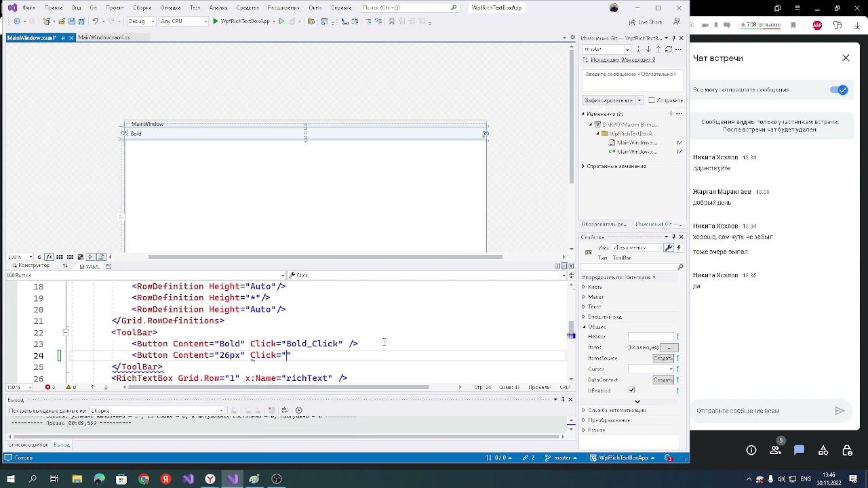Open the 'Сборка' build menu
Viewport: 868px width, 488px height.
[142, 7]
